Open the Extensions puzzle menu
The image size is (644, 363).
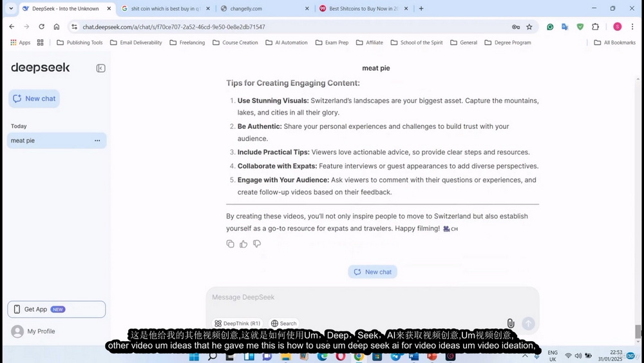point(595,26)
